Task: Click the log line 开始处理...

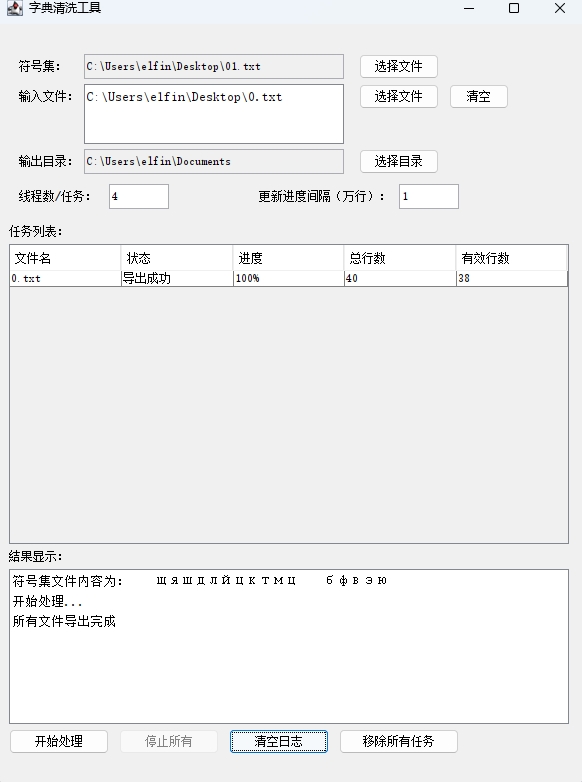Action: [x=47, y=601]
